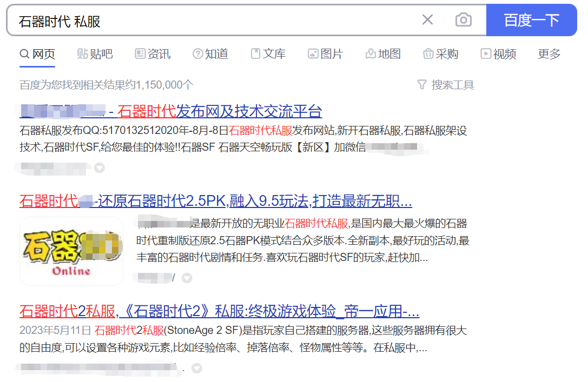Open 搜索工具 filter options
Image resolution: width=588 pixels, height=382 pixels.
click(x=446, y=85)
